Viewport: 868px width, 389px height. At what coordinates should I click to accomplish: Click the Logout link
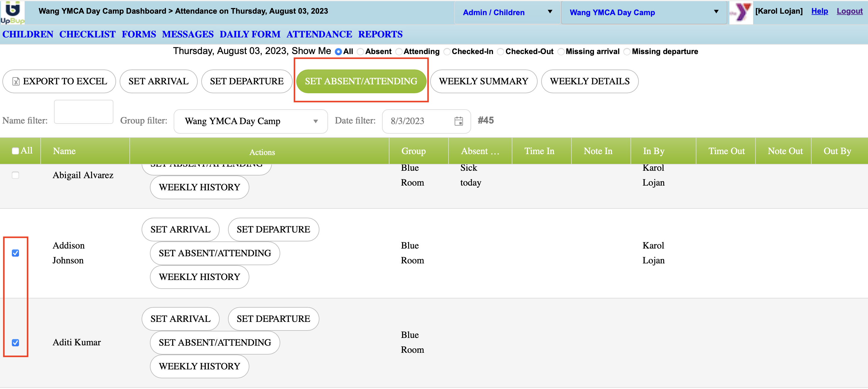click(x=849, y=11)
